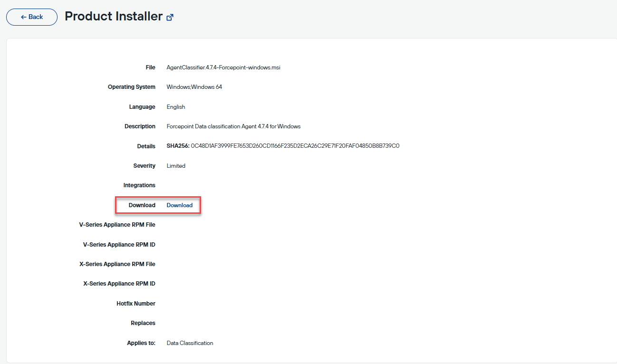Go back with the Back button
617x364 pixels.
click(32, 17)
